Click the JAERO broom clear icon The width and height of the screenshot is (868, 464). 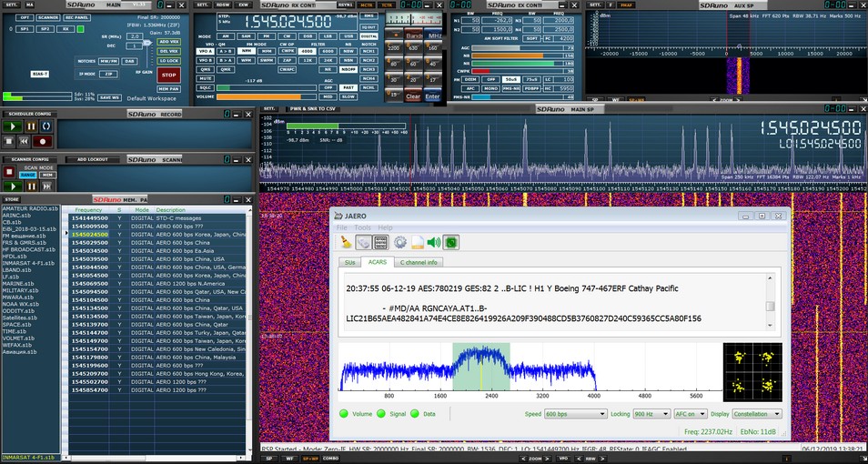tap(346, 242)
